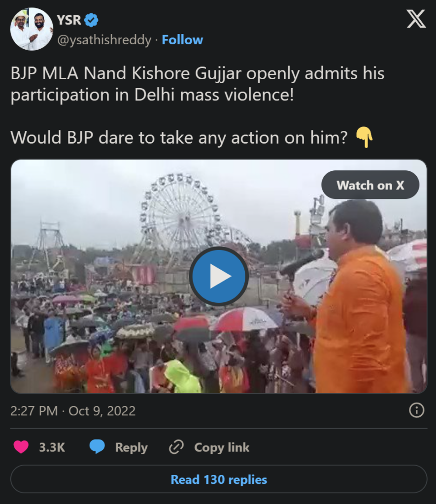The image size is (436, 504).
Task: Click the reply speech bubble icon
Action: click(x=97, y=447)
